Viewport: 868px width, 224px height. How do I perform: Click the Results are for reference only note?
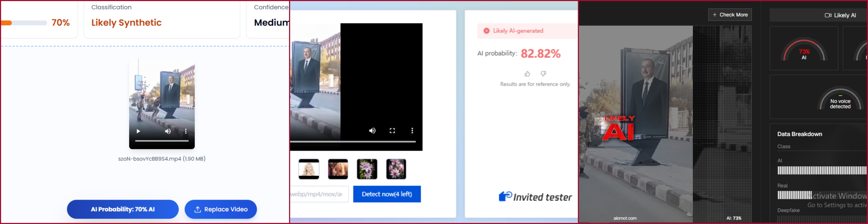coord(535,84)
